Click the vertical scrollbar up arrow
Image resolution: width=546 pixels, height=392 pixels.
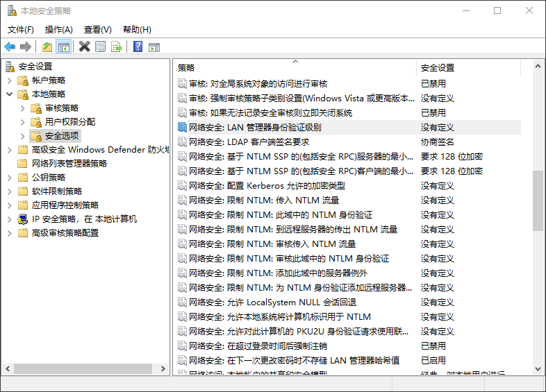[x=538, y=66]
